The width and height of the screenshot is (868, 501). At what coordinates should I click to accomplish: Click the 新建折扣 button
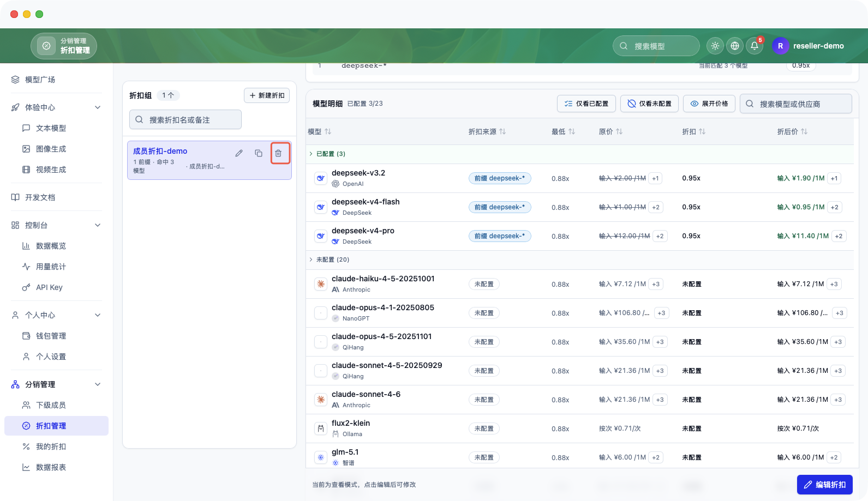(x=267, y=95)
